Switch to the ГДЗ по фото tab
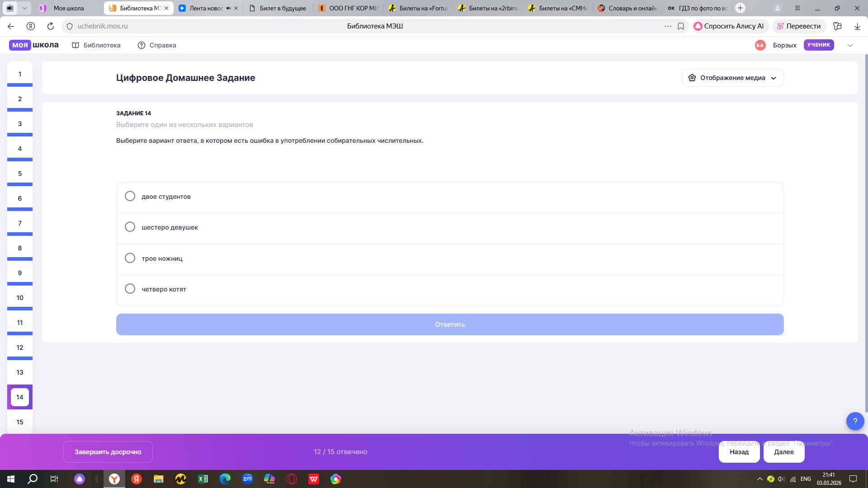Viewport: 868px width, 488px height. (x=698, y=8)
